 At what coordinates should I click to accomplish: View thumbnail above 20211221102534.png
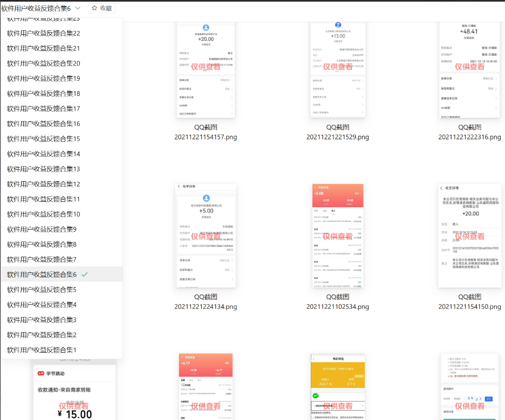(337, 236)
